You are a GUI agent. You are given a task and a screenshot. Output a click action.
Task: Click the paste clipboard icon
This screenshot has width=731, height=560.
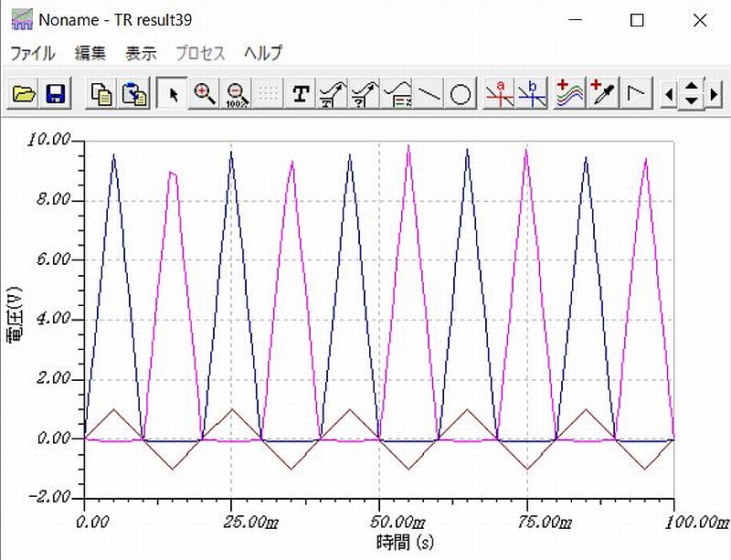click(x=134, y=94)
